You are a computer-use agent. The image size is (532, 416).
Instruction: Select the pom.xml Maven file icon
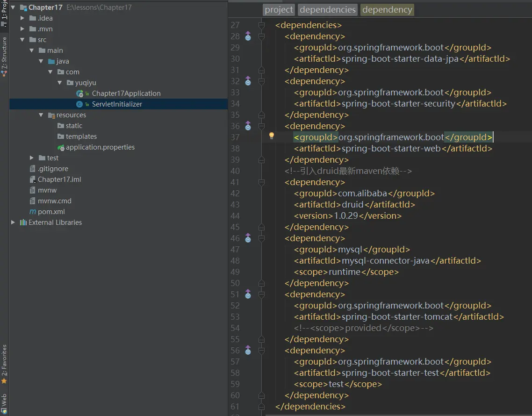[32, 212]
